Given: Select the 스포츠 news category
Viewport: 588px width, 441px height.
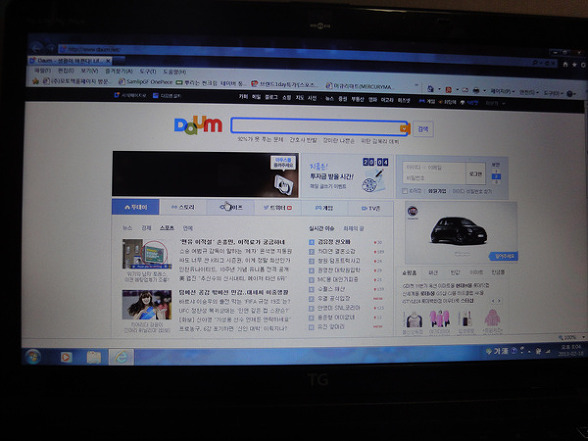Looking at the screenshot, I should (x=167, y=228).
